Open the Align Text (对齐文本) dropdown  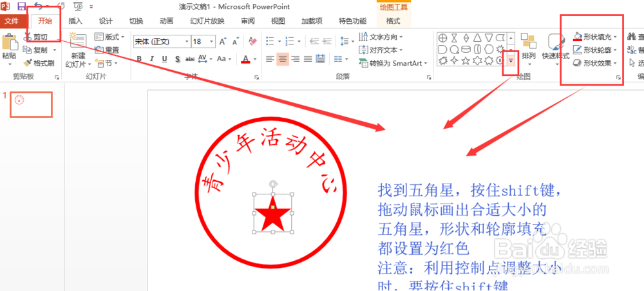[381, 50]
